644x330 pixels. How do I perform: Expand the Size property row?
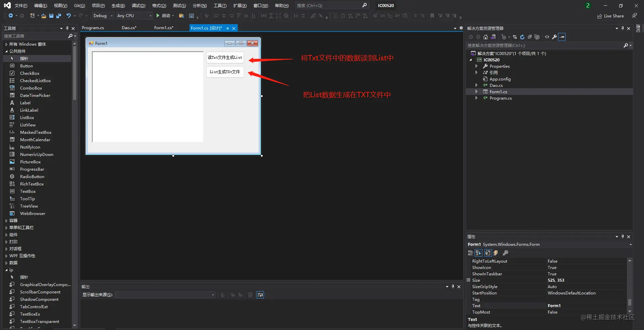pos(469,280)
